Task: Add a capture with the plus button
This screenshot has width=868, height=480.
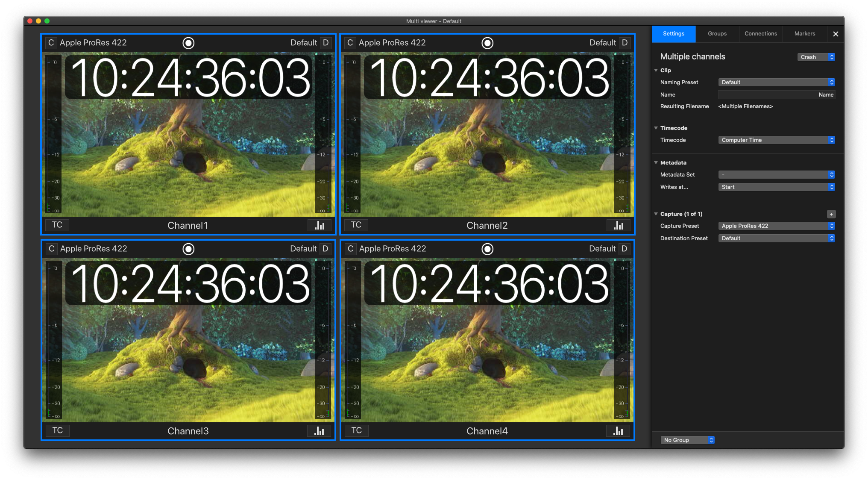Action: click(831, 214)
